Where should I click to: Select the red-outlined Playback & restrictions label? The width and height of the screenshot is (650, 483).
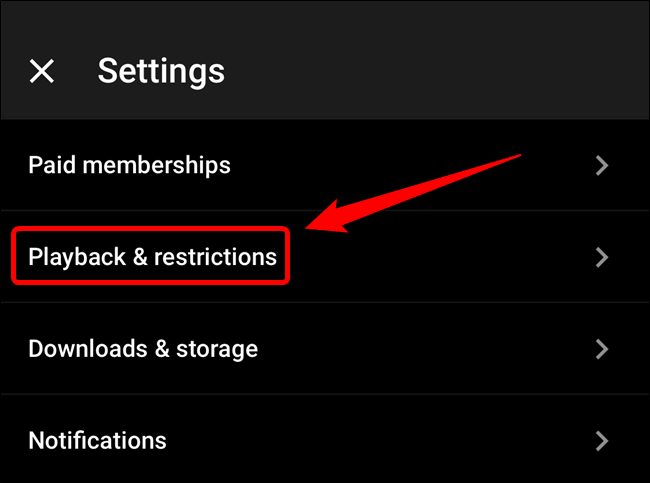152,257
